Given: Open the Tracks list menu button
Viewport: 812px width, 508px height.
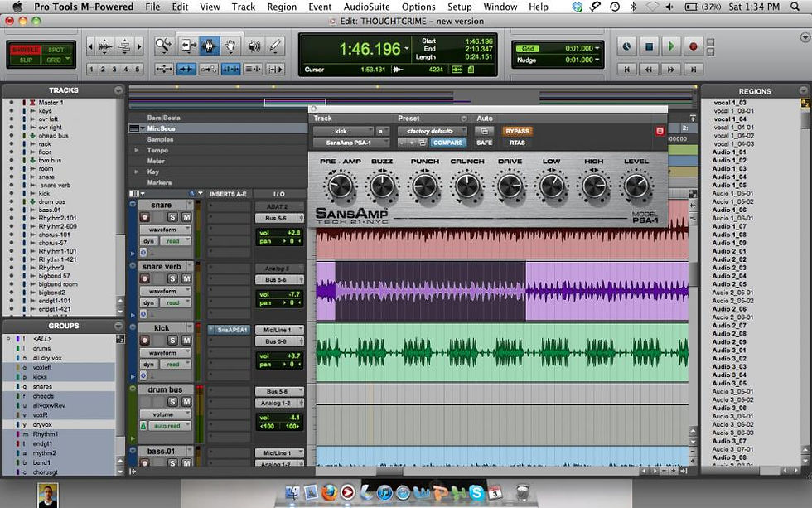Looking at the screenshot, I should [x=118, y=90].
